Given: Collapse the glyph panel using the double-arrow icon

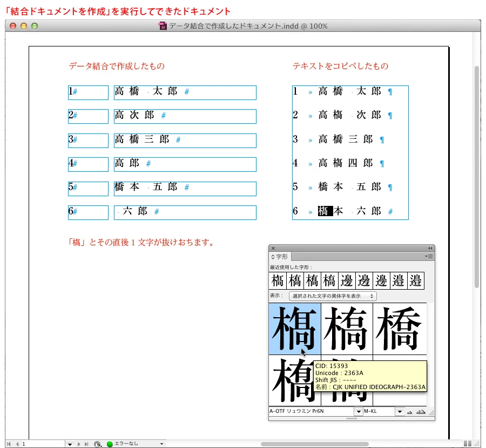Looking at the screenshot, I should point(430,248).
